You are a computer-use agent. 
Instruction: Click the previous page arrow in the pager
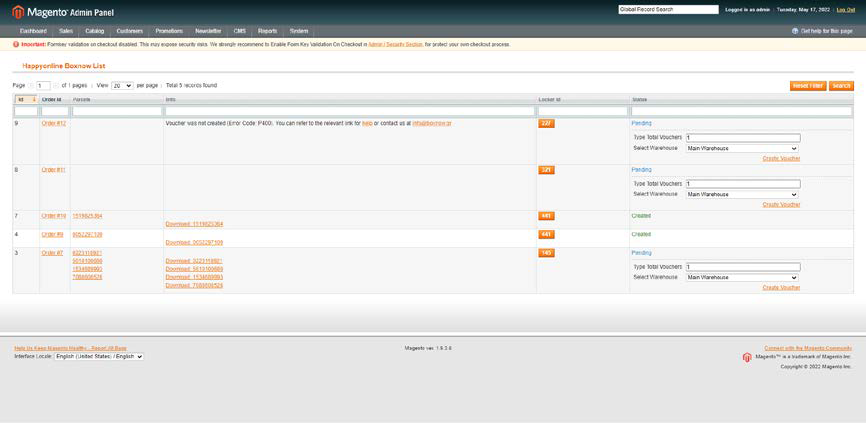click(31, 86)
